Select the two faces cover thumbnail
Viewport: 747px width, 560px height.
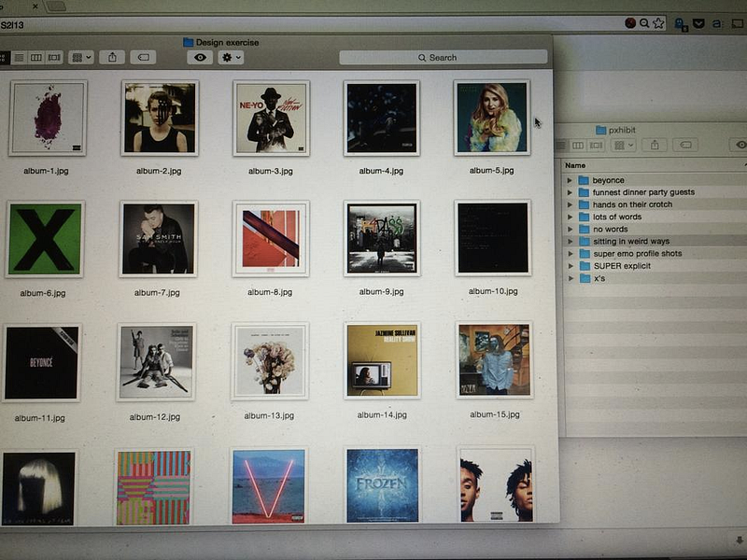click(x=496, y=484)
